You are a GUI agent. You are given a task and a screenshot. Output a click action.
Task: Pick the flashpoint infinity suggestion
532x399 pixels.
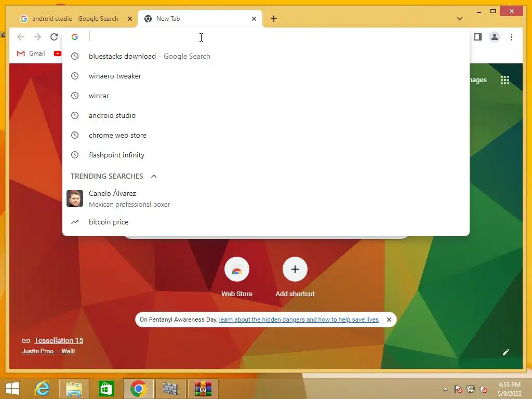[266, 155]
